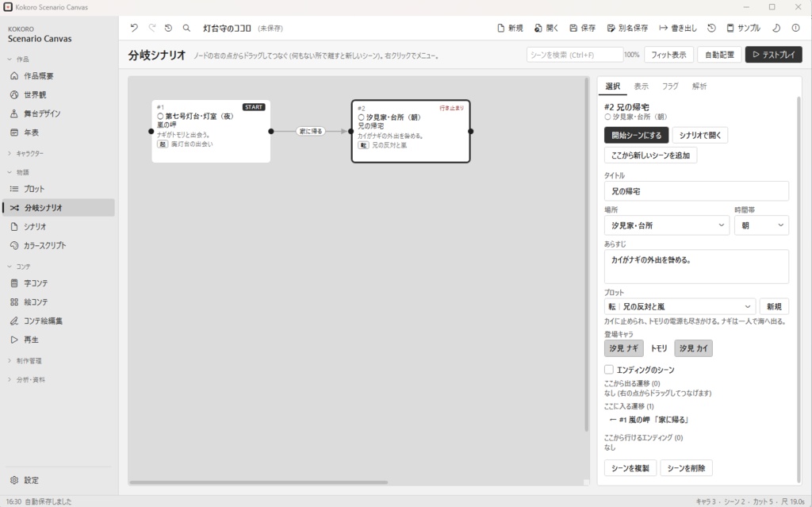
Task: Expand the 分析・資料 section
Action: pyautogui.click(x=26, y=379)
